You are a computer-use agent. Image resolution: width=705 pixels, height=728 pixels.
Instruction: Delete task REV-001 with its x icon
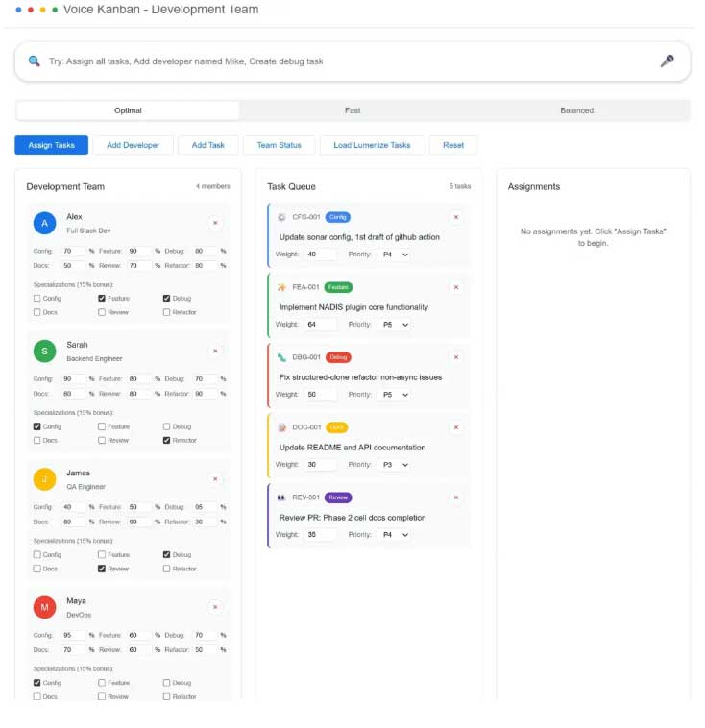[456, 497]
